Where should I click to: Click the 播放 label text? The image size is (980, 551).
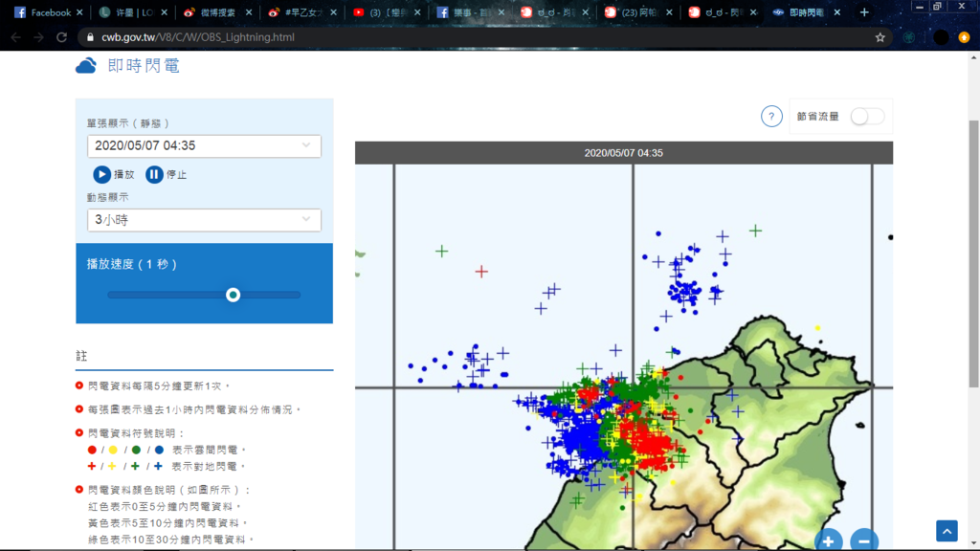point(123,175)
